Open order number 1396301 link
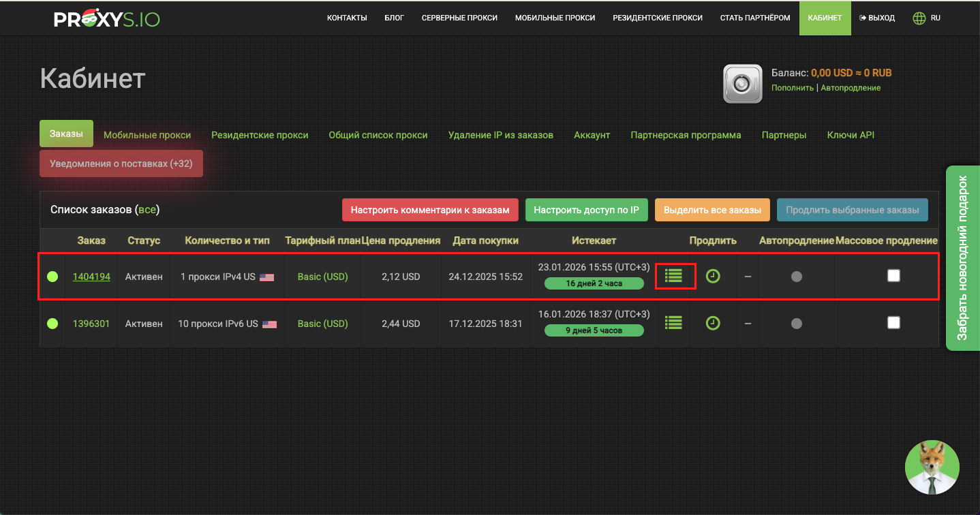 [x=91, y=324]
